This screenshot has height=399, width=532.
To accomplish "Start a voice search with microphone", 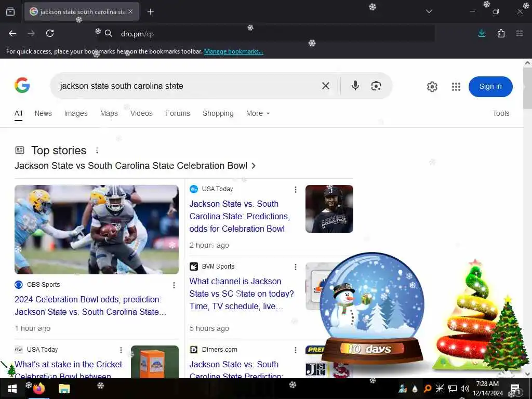I will tap(355, 86).
